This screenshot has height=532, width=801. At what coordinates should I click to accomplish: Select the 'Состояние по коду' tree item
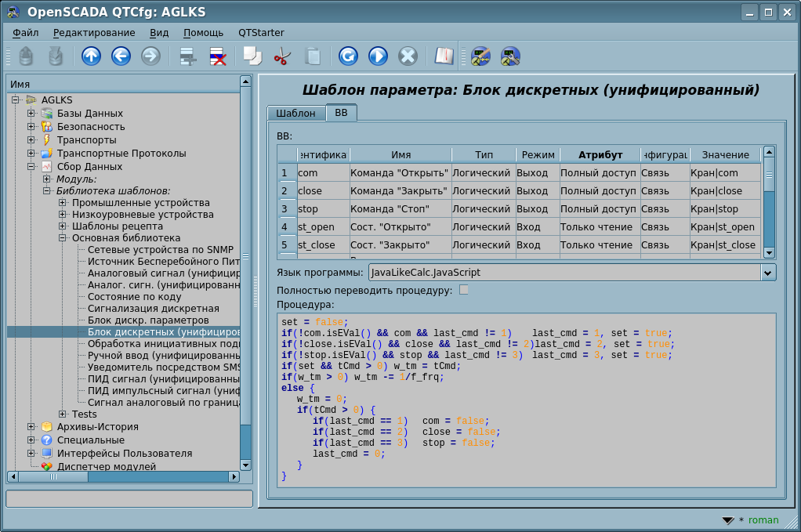[x=134, y=297]
